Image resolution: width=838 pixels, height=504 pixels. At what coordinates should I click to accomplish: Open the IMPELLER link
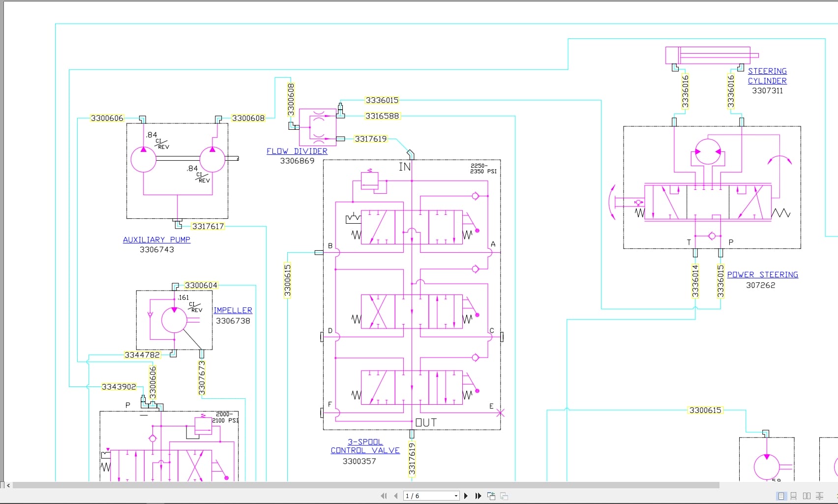pos(233,310)
